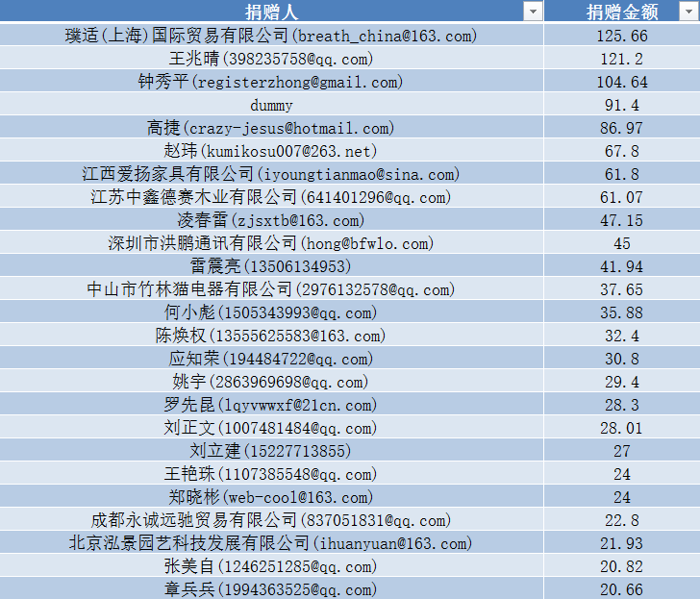This screenshot has width=700, height=599.
Task: Select the cell for 深圳市洪鹏通讯有限公司
Action: (x=271, y=243)
